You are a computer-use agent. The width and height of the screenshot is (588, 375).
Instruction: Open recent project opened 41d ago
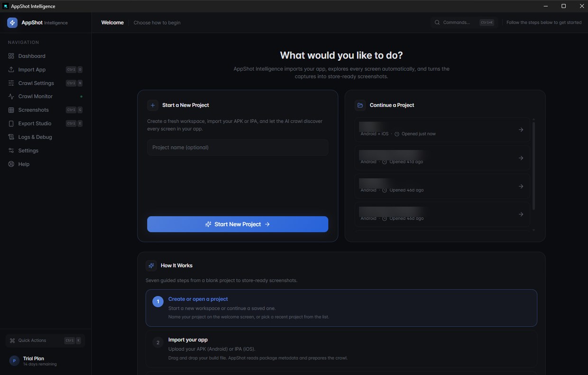pyautogui.click(x=442, y=158)
